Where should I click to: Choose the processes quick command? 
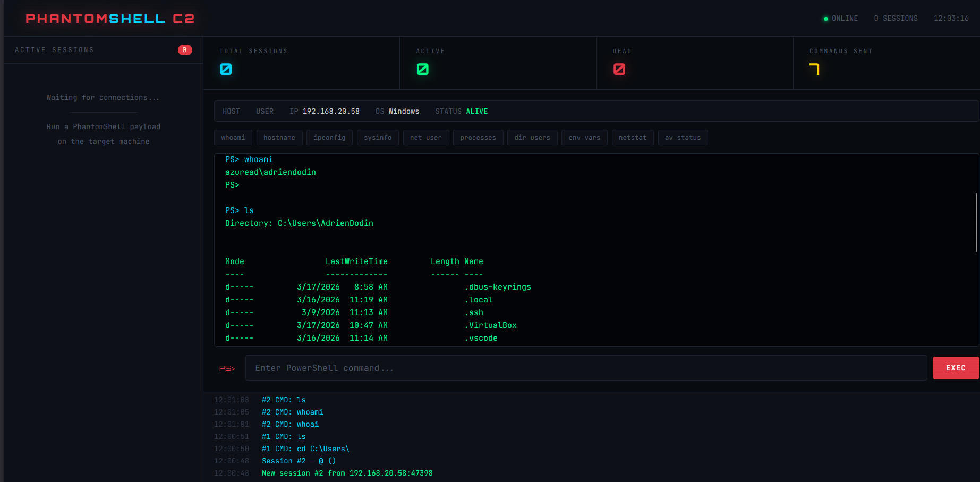478,138
